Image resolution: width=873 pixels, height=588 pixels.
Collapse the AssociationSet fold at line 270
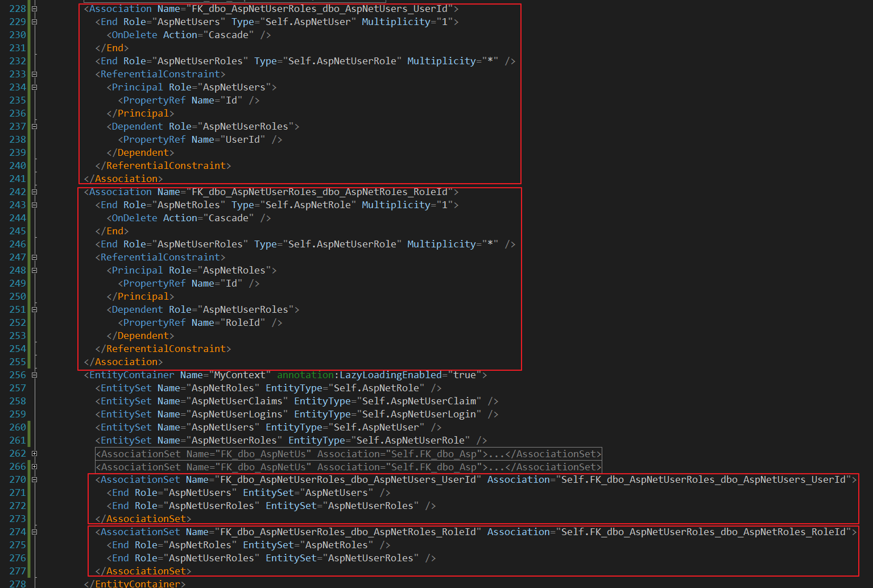pyautogui.click(x=34, y=480)
